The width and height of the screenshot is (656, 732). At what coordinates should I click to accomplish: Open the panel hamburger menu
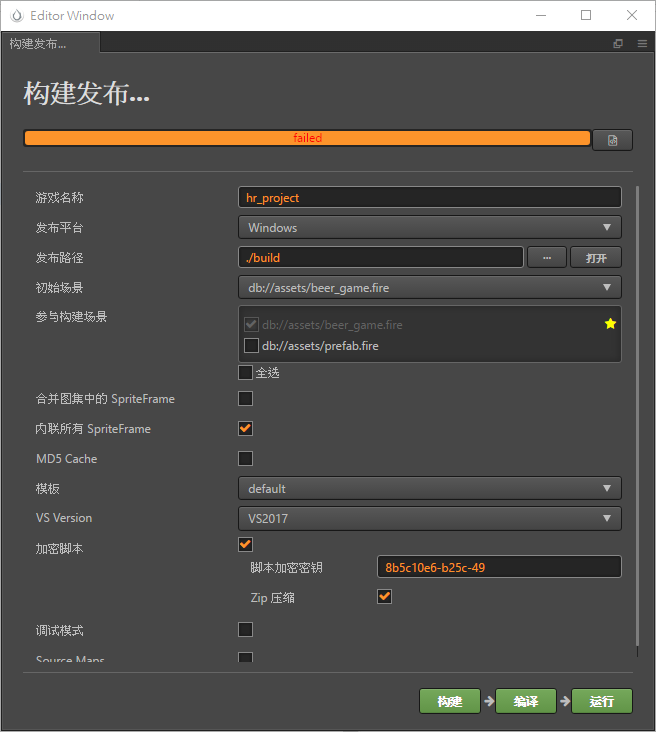pos(642,43)
